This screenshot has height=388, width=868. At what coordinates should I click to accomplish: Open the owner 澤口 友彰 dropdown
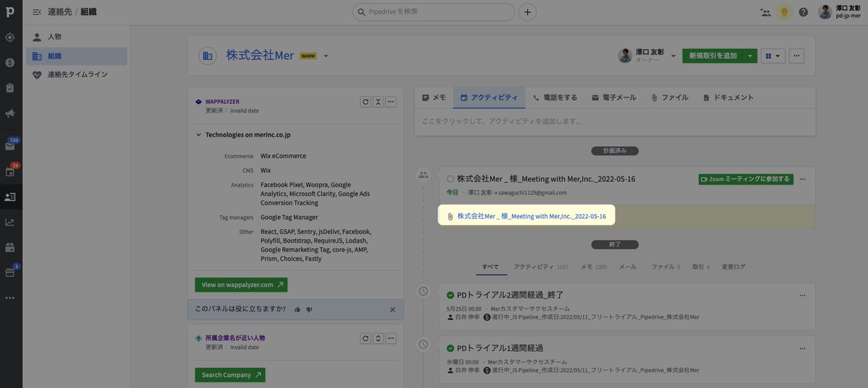click(673, 56)
